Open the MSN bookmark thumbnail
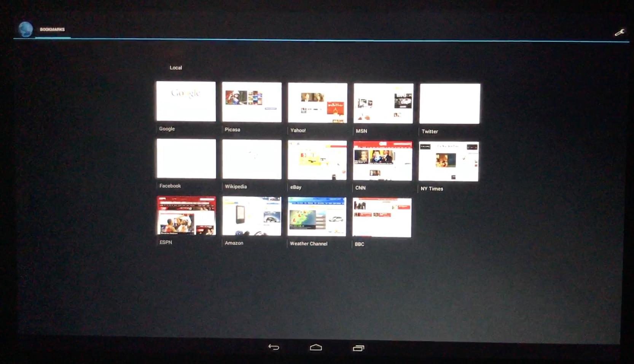The height and width of the screenshot is (364, 634). point(383,103)
